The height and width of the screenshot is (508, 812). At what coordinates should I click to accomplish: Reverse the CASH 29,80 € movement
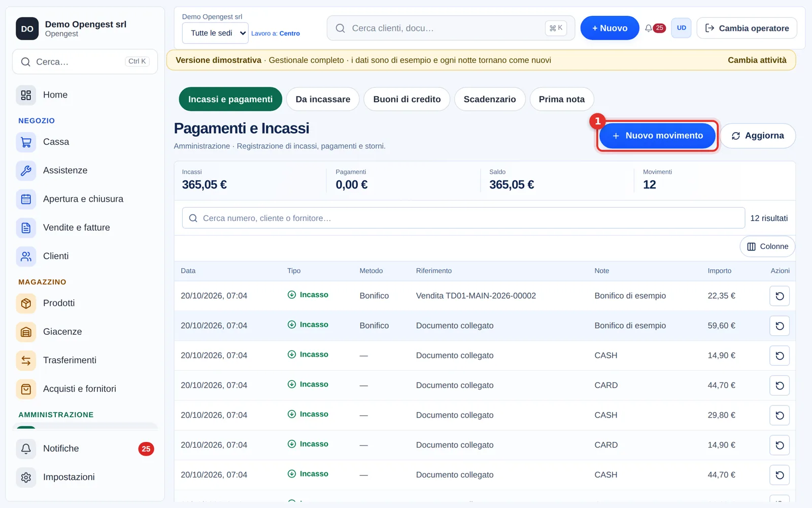pos(780,416)
